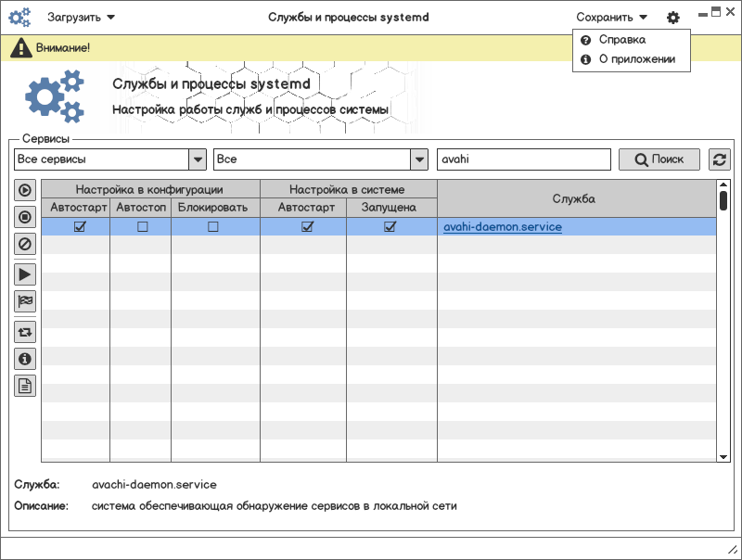This screenshot has height=560, width=742.
Task: Click the circled stop icon in sidebar
Action: pos(25,217)
